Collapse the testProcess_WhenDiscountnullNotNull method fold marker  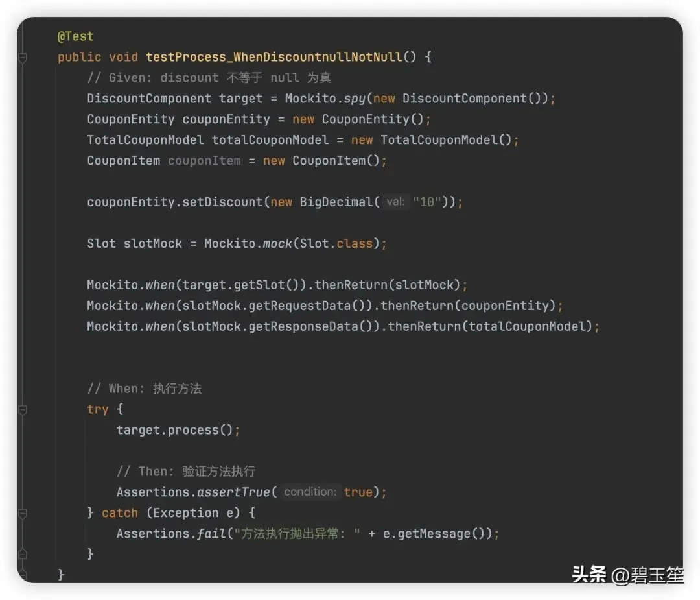click(23, 58)
